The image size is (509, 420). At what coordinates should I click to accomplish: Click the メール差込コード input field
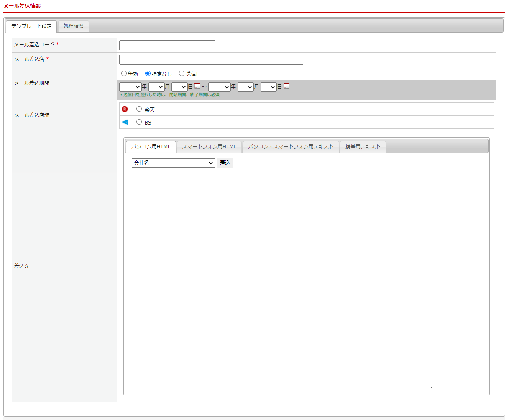pos(167,45)
